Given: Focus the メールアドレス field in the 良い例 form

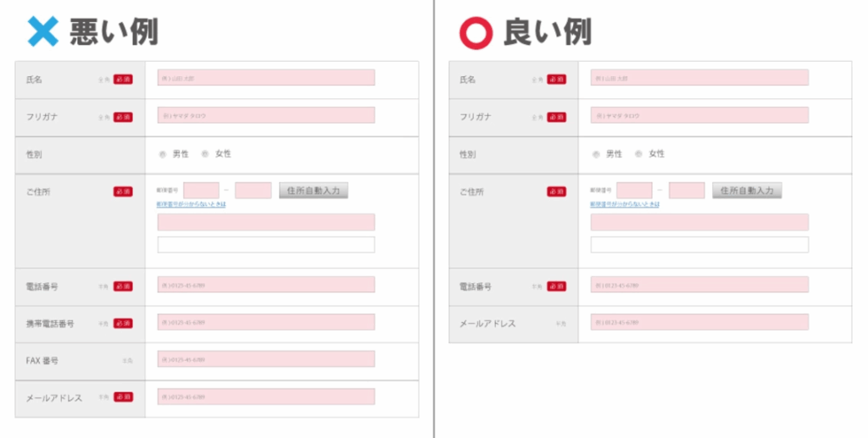Looking at the screenshot, I should pos(699,323).
